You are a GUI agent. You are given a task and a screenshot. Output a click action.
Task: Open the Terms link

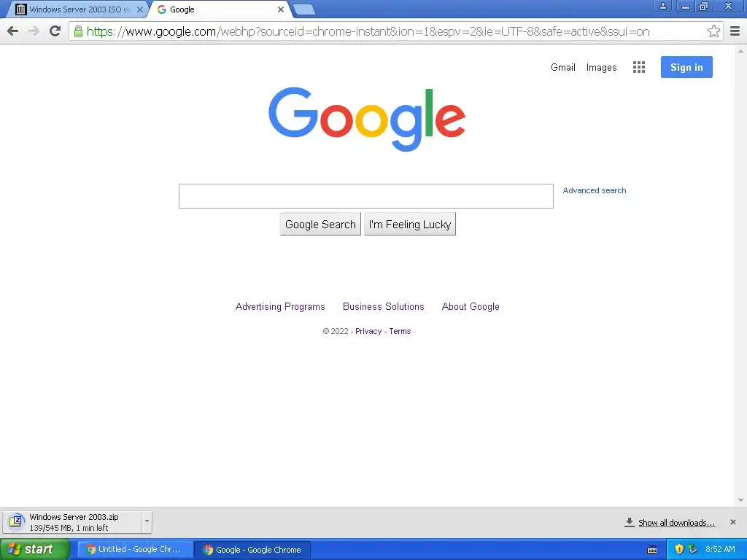[x=400, y=332]
